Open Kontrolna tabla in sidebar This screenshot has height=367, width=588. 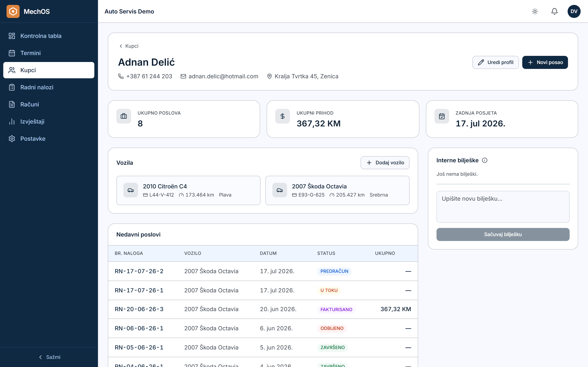tap(49, 36)
